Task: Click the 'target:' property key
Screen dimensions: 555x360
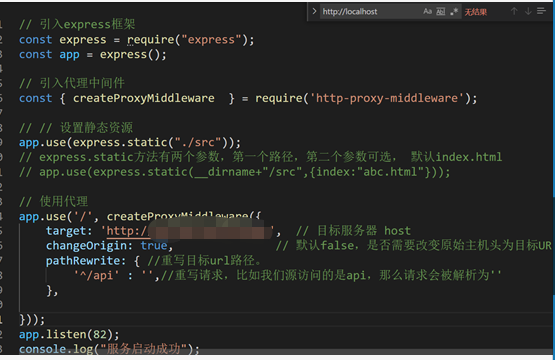Action: [x=69, y=231]
